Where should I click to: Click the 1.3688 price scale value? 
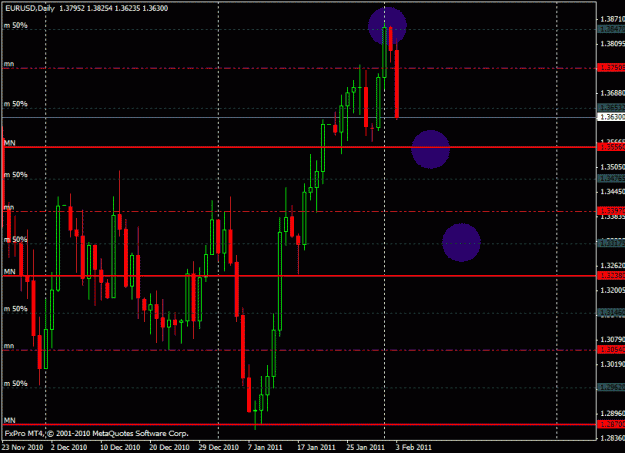pyautogui.click(x=612, y=93)
